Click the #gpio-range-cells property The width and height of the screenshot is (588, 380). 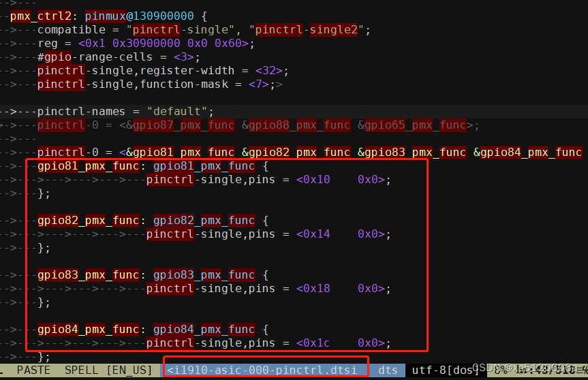pos(95,57)
